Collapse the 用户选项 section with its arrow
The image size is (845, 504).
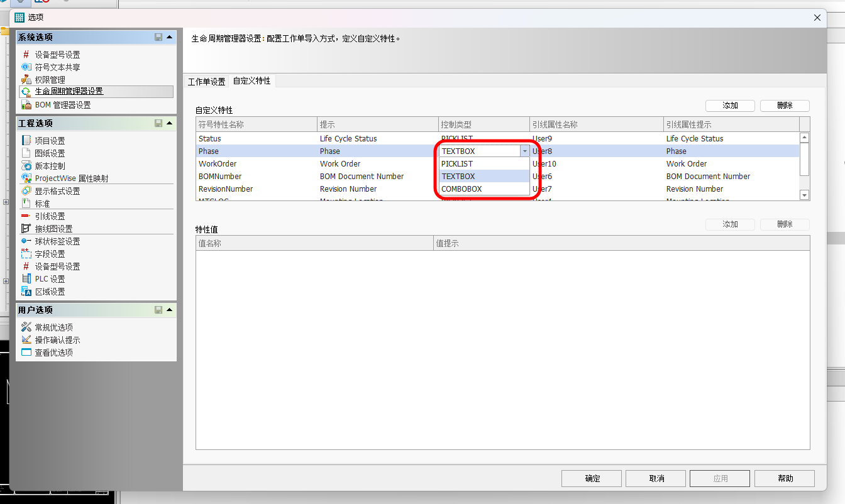[170, 310]
